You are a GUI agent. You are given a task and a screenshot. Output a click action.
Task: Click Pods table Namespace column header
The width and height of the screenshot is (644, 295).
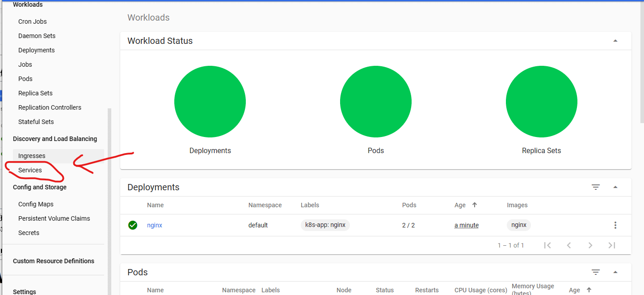point(239,290)
